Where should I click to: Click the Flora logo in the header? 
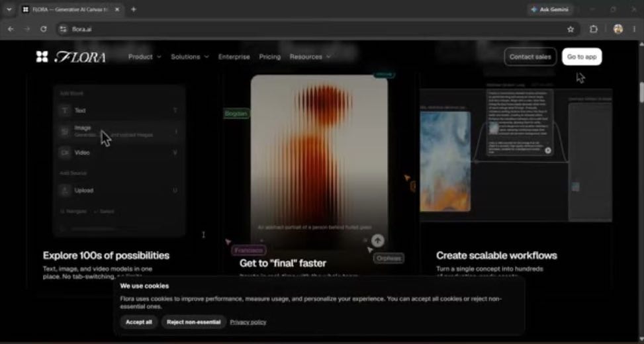[71, 57]
